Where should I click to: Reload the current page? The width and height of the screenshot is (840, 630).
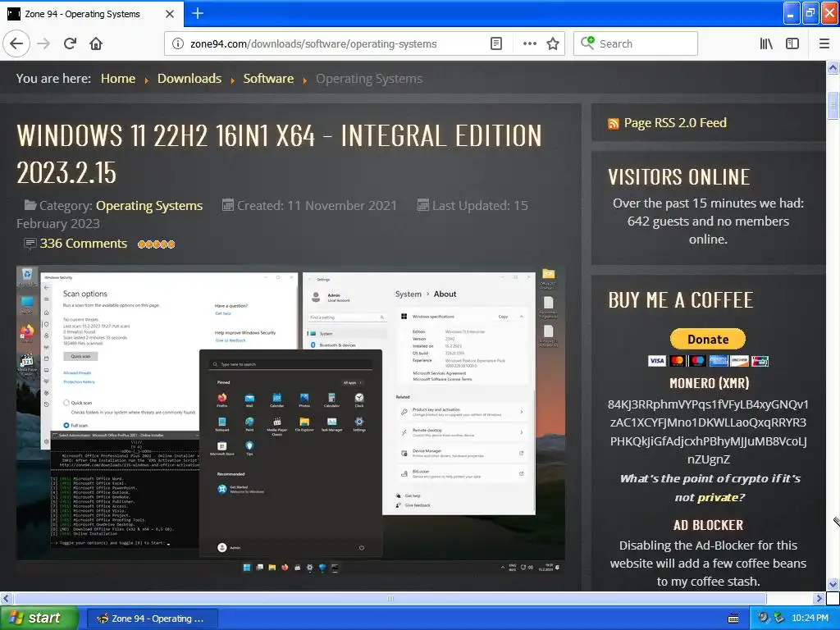point(70,43)
